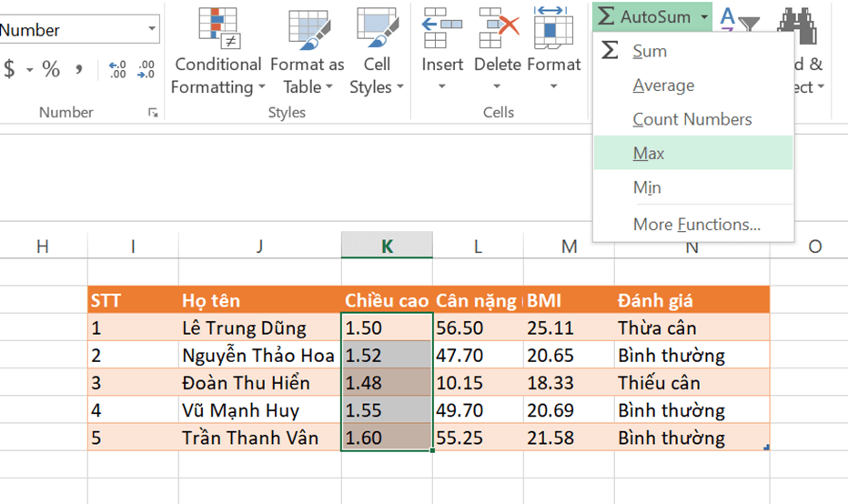Expand Delete dropdown arrow
This screenshot has width=848, height=504.
pos(497,86)
